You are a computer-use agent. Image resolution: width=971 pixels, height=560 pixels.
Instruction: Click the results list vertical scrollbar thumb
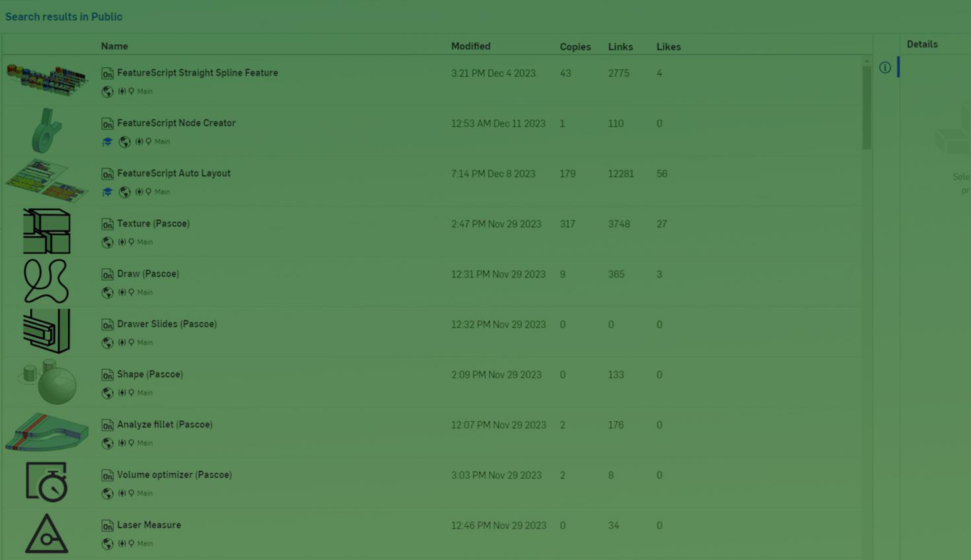pos(867,106)
